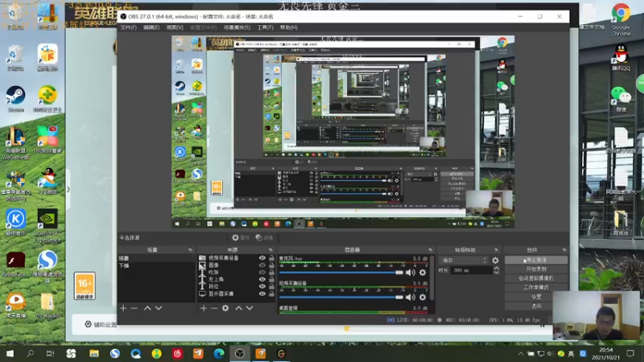Open the 麦克风/Aux audio settings gear
644x362 pixels.
pyautogui.click(x=422, y=273)
